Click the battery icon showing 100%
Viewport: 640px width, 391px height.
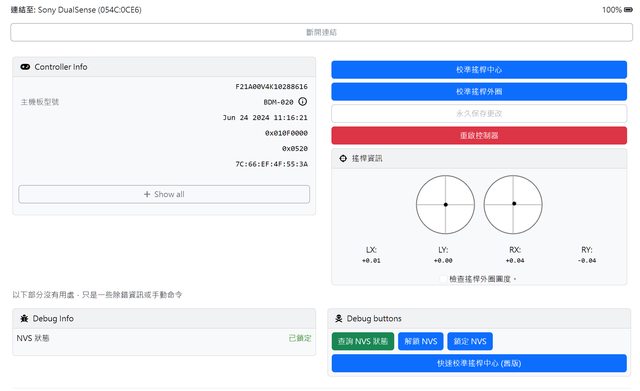(629, 10)
